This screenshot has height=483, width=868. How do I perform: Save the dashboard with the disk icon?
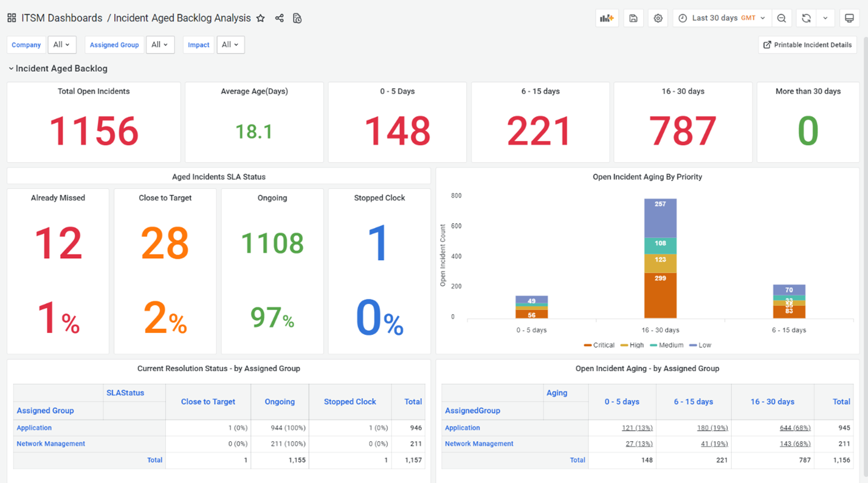tap(633, 18)
